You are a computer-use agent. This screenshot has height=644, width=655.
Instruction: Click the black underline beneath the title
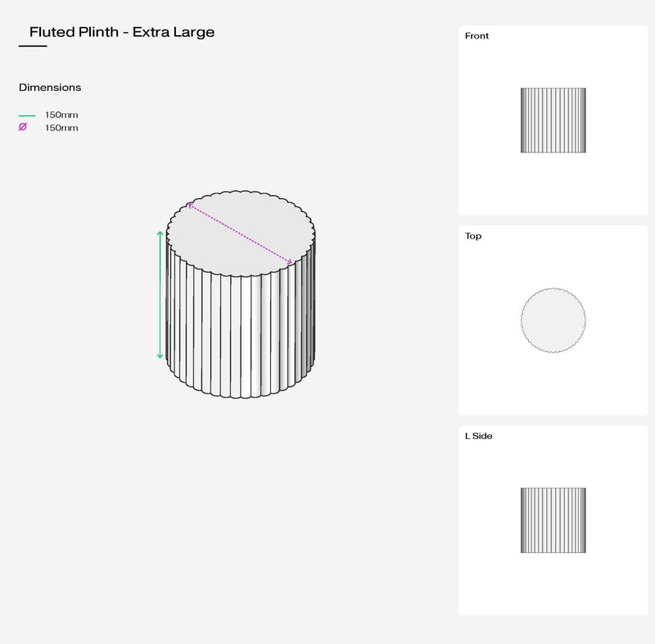click(x=33, y=47)
